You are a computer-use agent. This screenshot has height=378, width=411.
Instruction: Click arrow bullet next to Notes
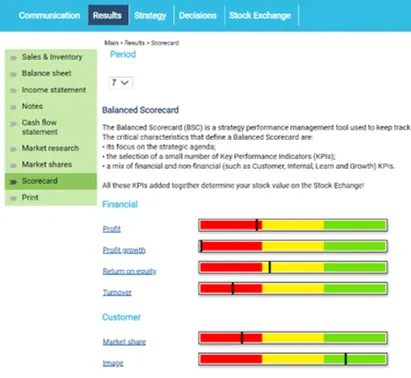[x=13, y=107]
